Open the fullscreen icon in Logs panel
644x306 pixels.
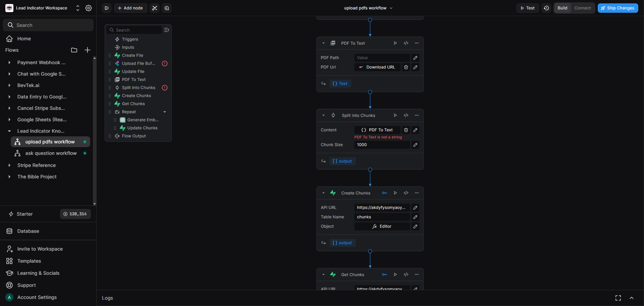[618, 298]
